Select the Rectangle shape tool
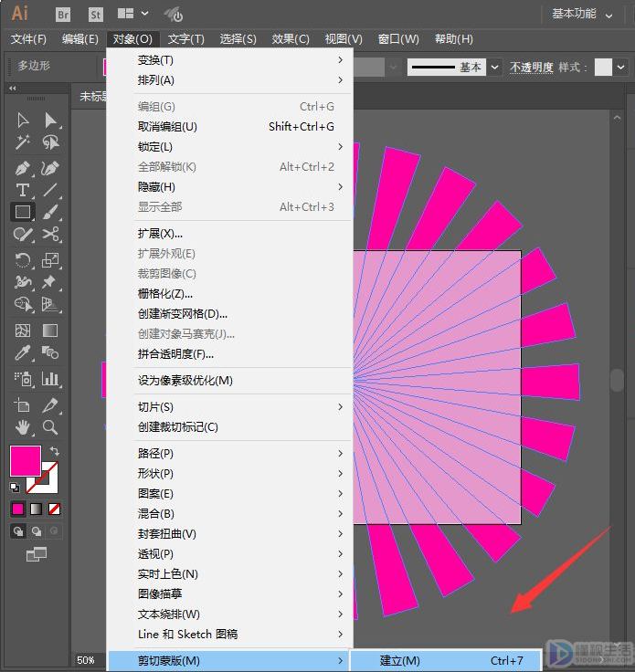635x672 pixels. tap(23, 212)
